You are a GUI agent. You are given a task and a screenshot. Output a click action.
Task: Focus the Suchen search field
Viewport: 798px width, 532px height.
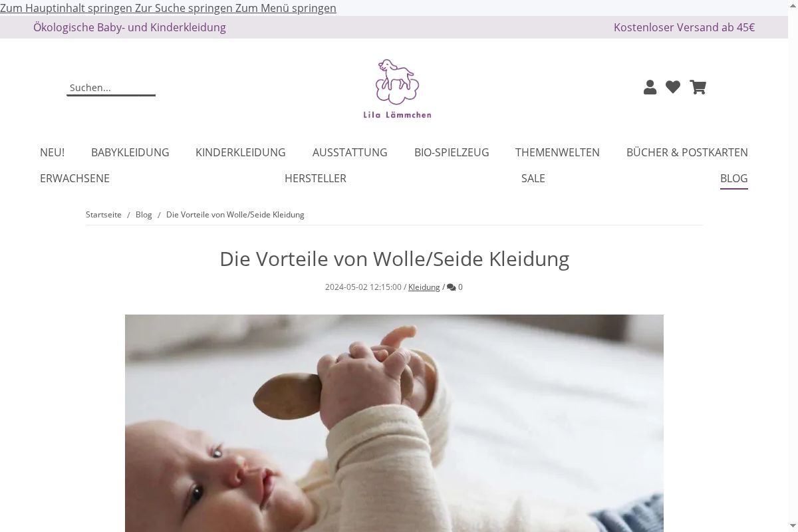point(111,88)
